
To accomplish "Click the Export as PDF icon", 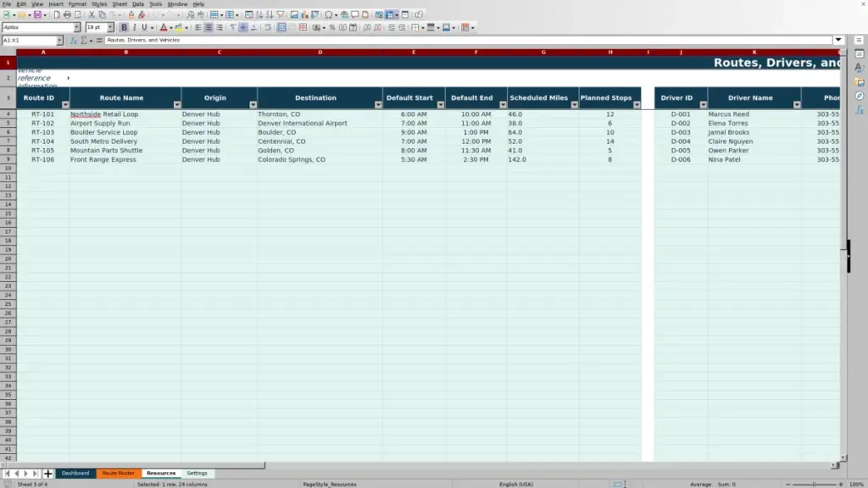I will point(57,15).
